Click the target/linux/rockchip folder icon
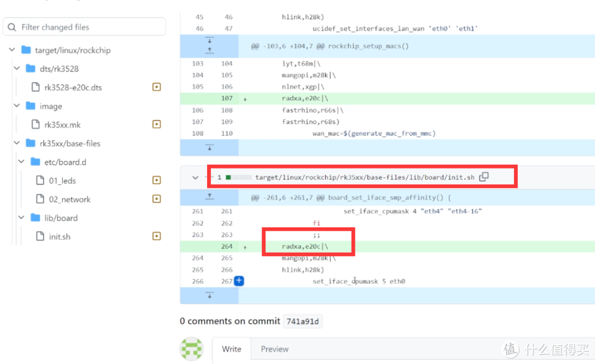595x364 pixels. [x=26, y=50]
